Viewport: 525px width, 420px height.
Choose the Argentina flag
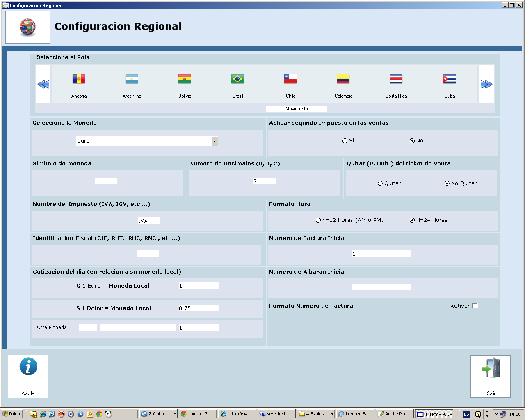(x=132, y=79)
